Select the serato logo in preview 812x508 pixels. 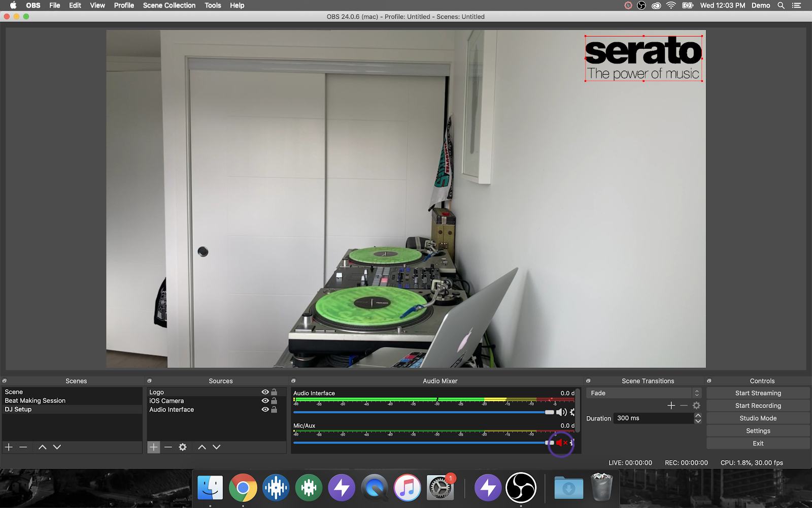pos(644,58)
